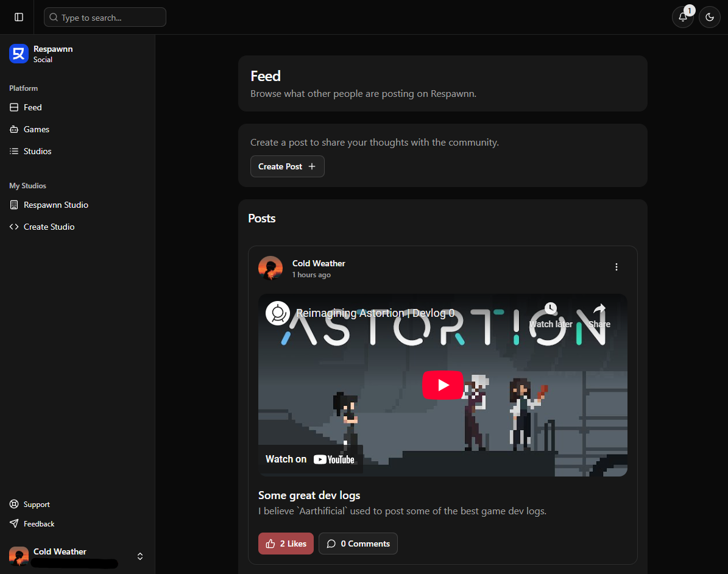Expand the Cold Weather account switcher
The width and height of the screenshot is (728, 574).
coord(140,556)
